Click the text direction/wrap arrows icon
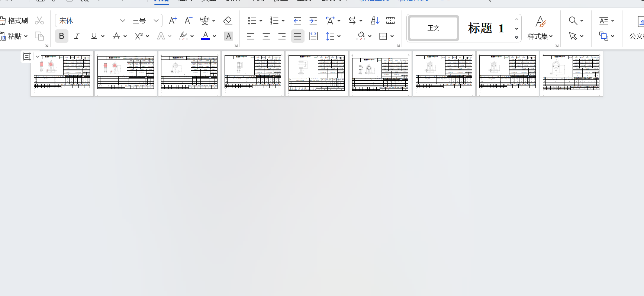 (x=352, y=20)
